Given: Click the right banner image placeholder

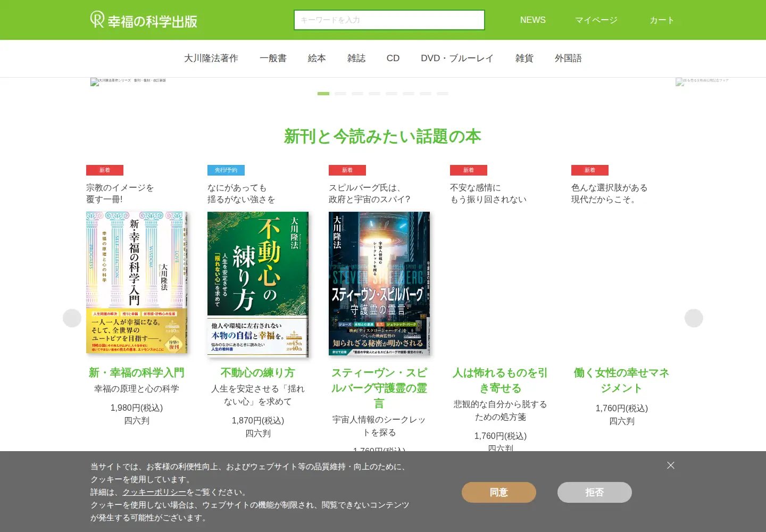Looking at the screenshot, I should (702, 81).
